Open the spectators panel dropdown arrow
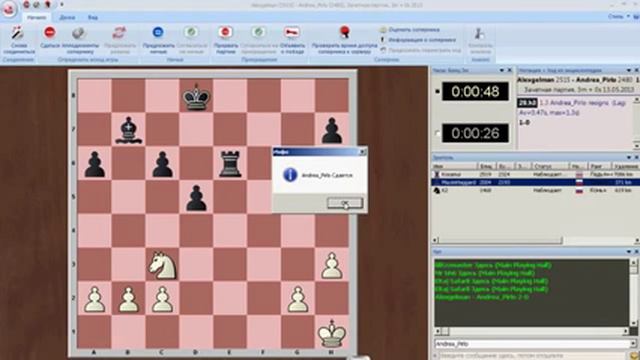 click(x=629, y=158)
